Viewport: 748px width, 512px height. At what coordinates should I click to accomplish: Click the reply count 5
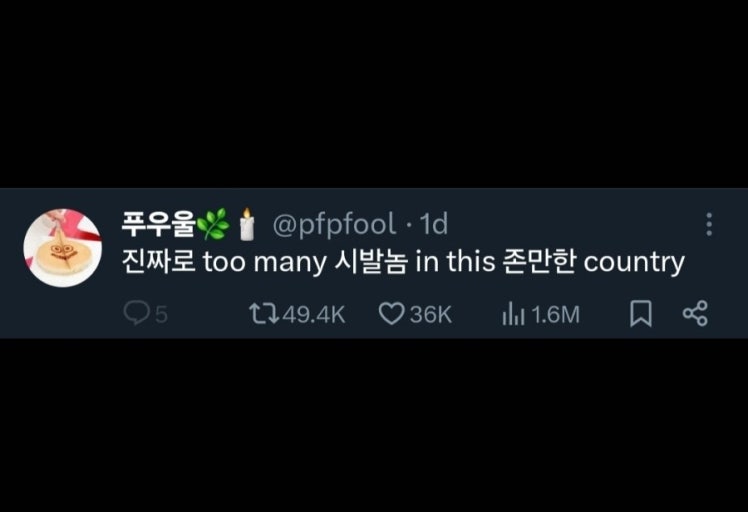tap(161, 314)
